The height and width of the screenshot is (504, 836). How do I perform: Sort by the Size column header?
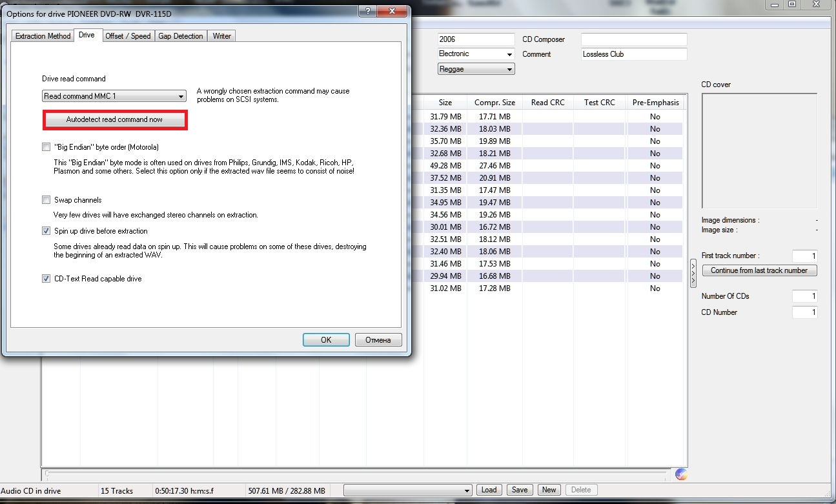[445, 103]
